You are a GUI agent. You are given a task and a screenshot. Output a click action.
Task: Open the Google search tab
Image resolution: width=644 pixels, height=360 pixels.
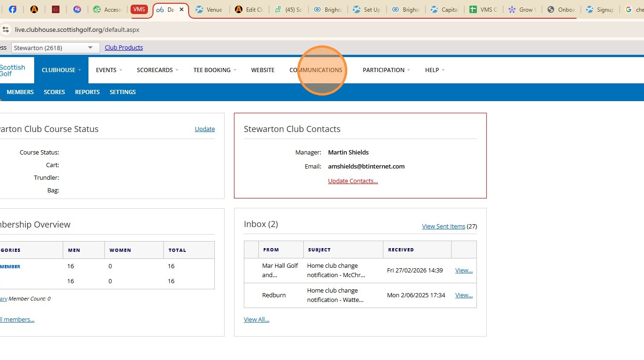click(634, 9)
